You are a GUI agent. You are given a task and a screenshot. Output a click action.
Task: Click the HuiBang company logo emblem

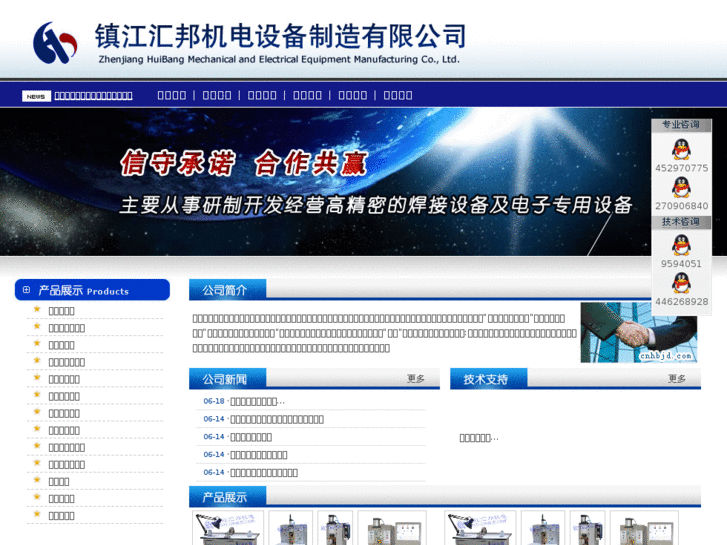55,43
